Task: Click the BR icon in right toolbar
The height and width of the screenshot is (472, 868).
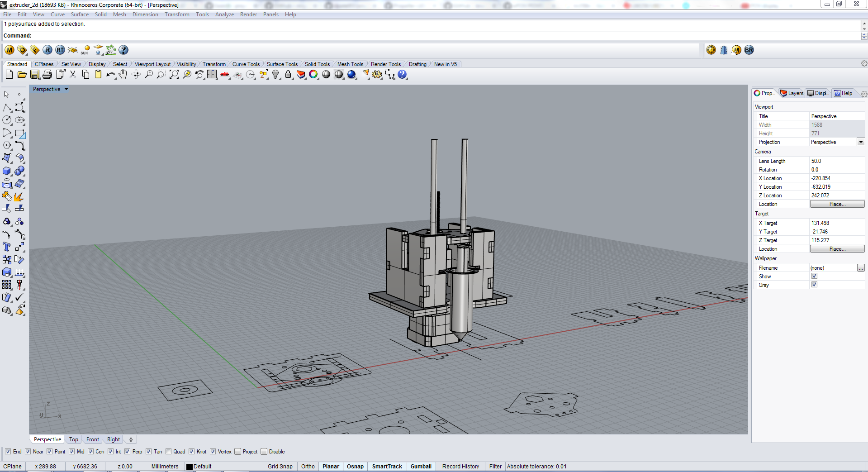Action: coord(749,50)
